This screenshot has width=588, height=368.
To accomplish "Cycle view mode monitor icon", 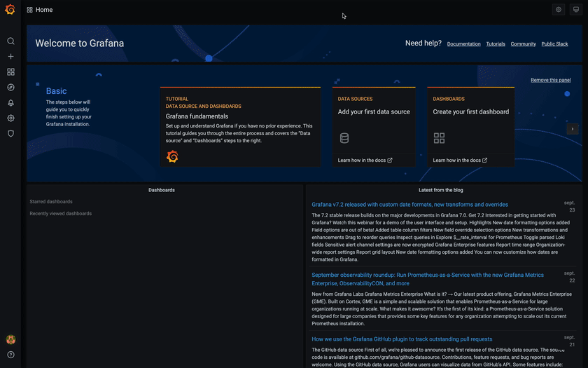I will 576,10.
